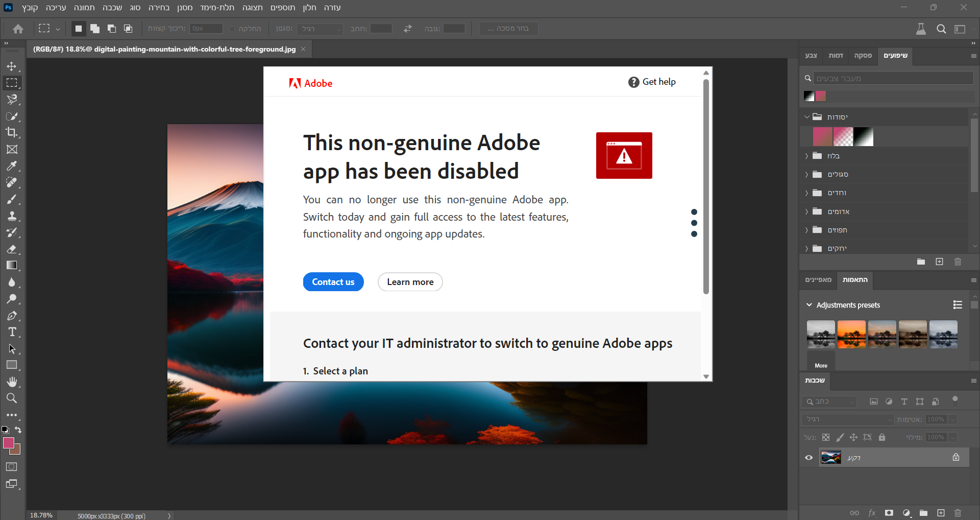Delete layer trash icon in Layers panel
980x520 pixels.
pos(958,513)
